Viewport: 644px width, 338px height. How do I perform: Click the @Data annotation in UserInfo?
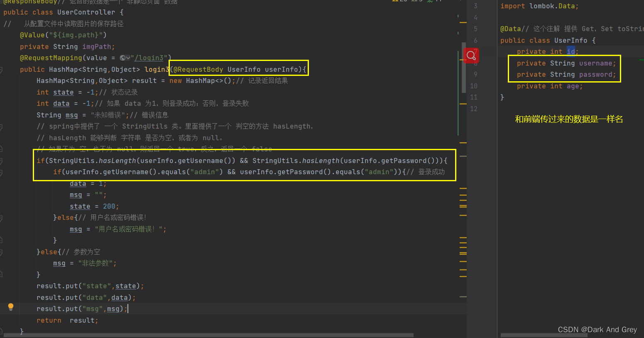point(510,29)
